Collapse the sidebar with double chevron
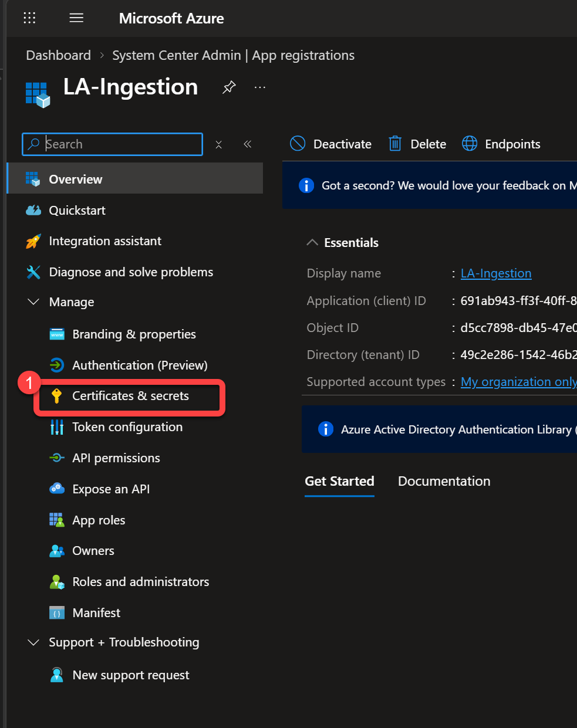 pyautogui.click(x=248, y=144)
